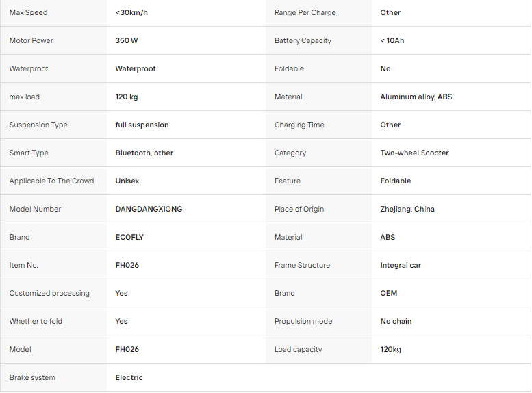The width and height of the screenshot is (532, 393).
Task: Click the DANGDANGXIONG model number
Action: (x=149, y=209)
